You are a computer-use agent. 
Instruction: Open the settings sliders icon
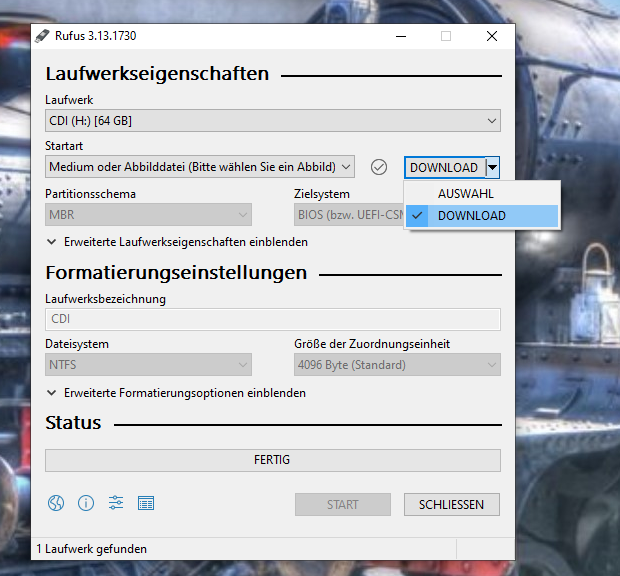pyautogui.click(x=116, y=503)
